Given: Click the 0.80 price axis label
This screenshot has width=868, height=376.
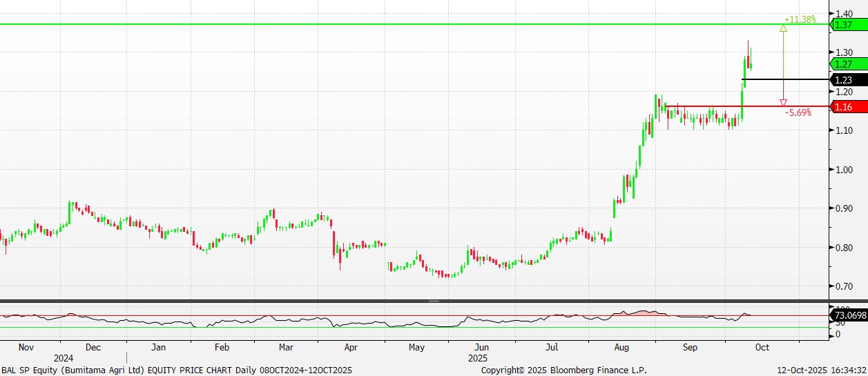Looking at the screenshot, I should pos(844,248).
